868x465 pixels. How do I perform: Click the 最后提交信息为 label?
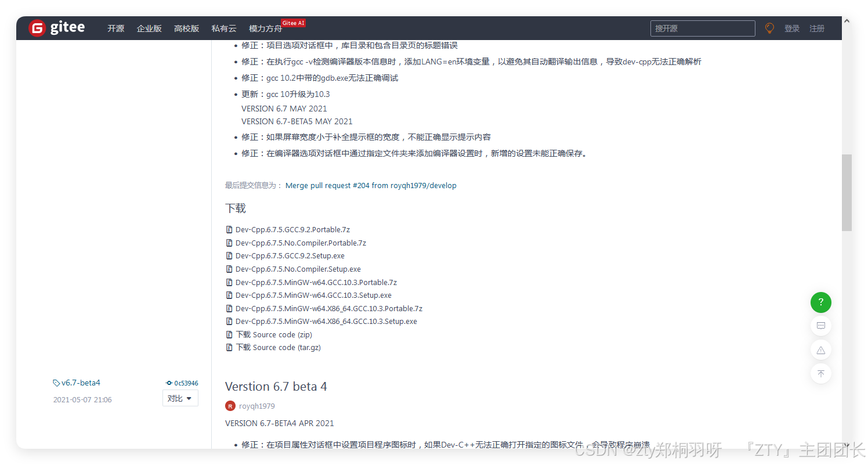254,186
